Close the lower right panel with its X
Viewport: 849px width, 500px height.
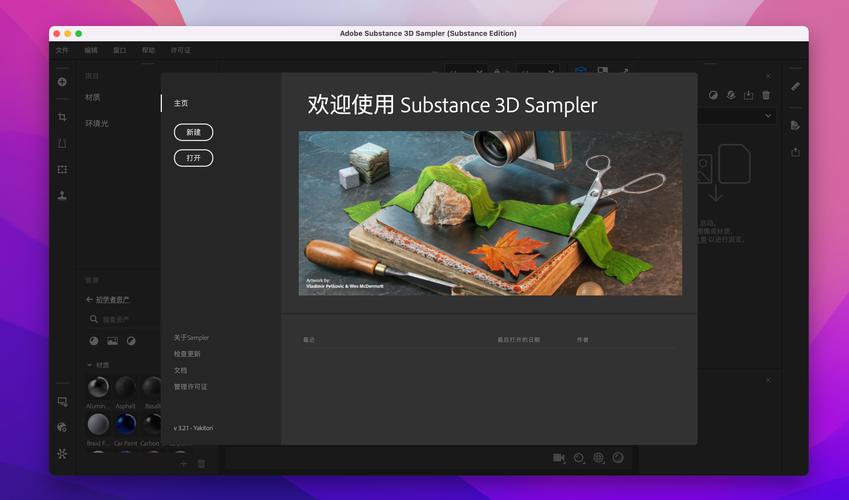click(x=768, y=380)
